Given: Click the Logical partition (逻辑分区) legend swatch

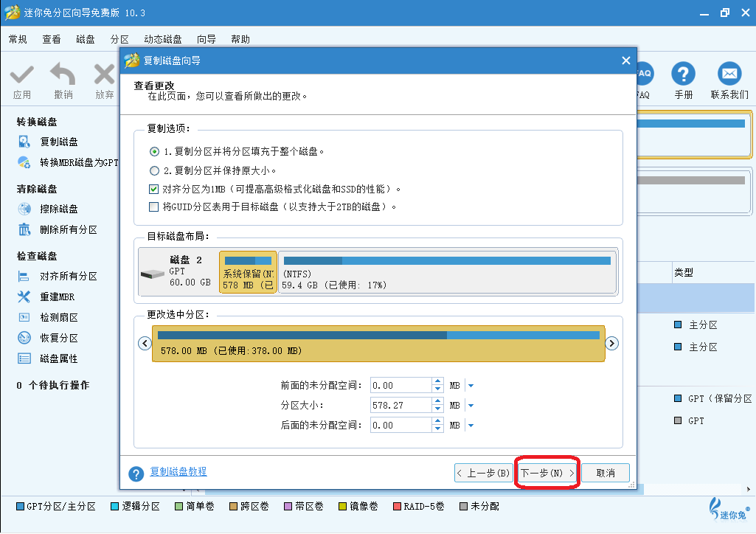Looking at the screenshot, I should coord(115,507).
